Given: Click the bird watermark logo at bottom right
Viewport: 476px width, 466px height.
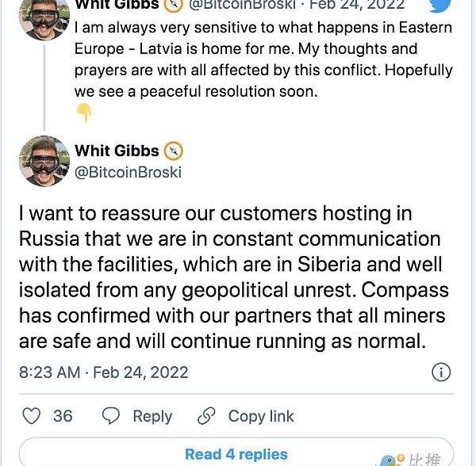Looking at the screenshot, I should pyautogui.click(x=390, y=460).
